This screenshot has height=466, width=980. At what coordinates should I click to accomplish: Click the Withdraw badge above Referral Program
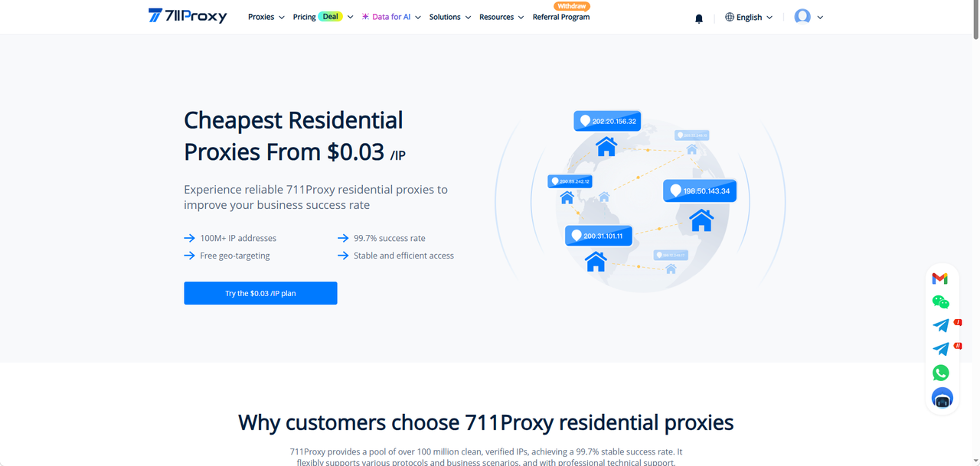(x=572, y=6)
